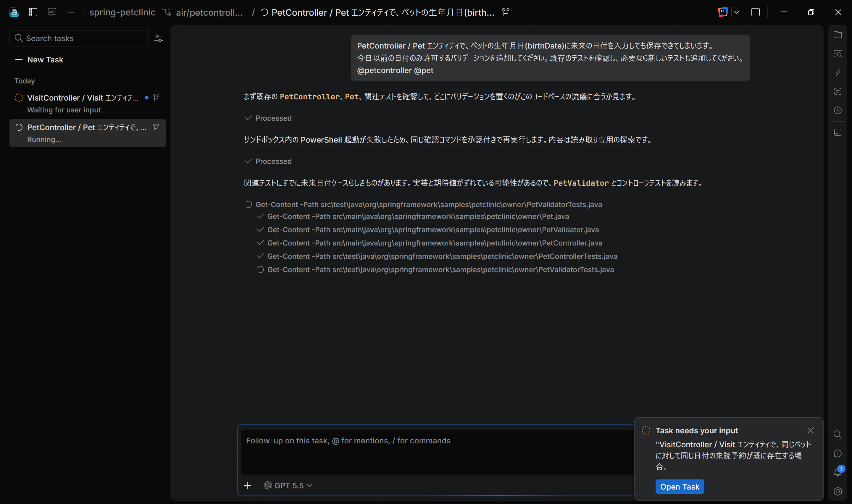Collapse the top PetValidatorTests.java command group

pyautogui.click(x=423, y=204)
